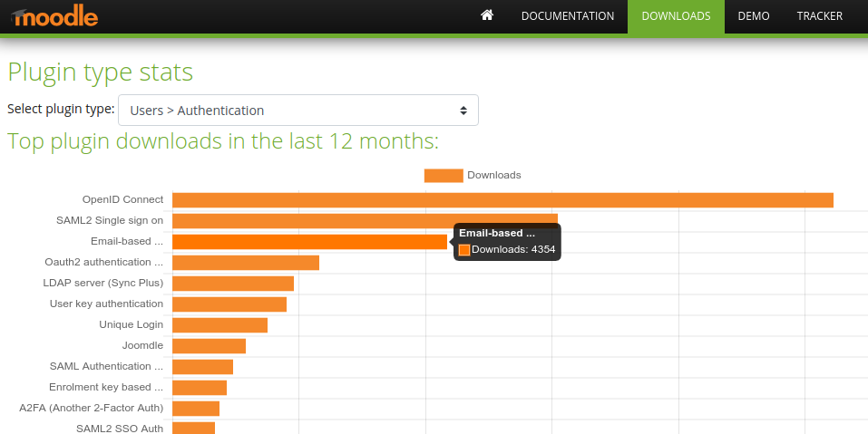Open the Select plugin type dropdown

298,110
